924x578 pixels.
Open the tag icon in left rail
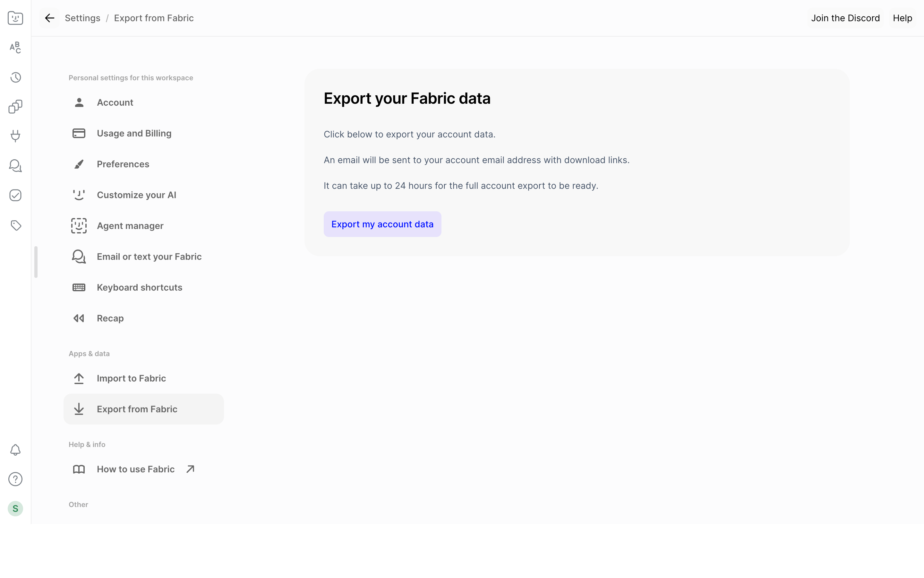[x=15, y=225]
